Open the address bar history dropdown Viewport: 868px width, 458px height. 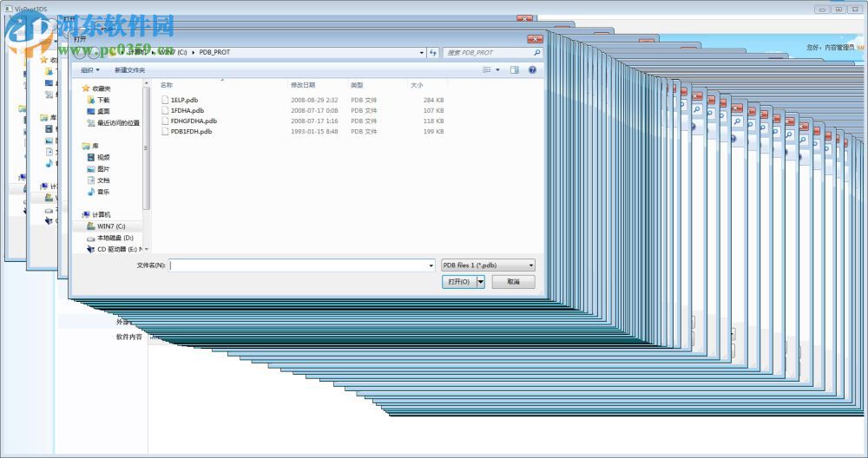click(x=422, y=53)
